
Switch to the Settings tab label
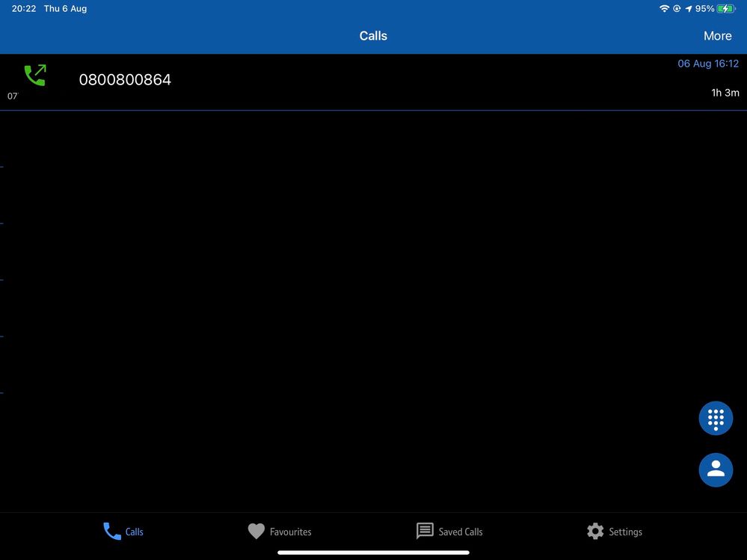click(x=625, y=532)
